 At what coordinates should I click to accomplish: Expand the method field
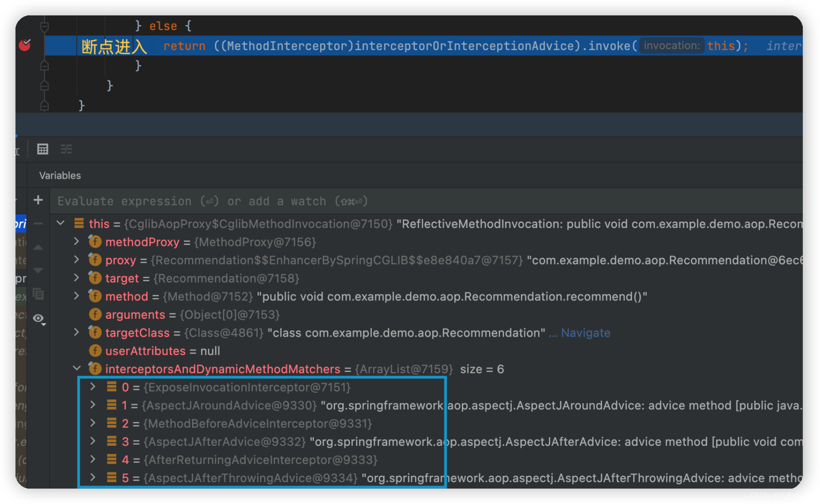(x=77, y=296)
